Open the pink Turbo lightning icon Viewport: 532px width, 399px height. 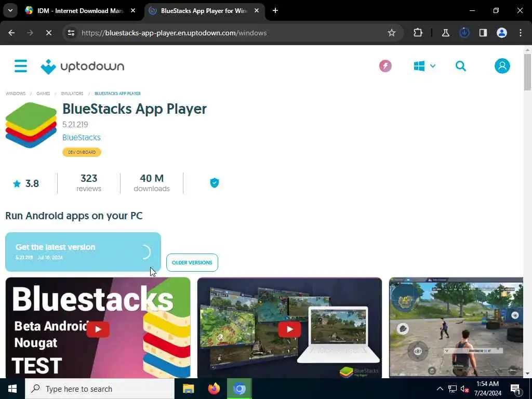[x=385, y=66]
